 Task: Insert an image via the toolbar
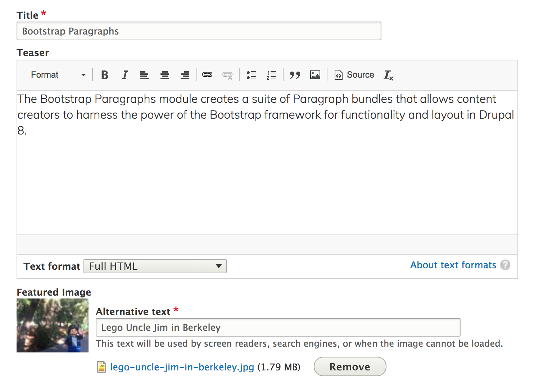[x=315, y=75]
